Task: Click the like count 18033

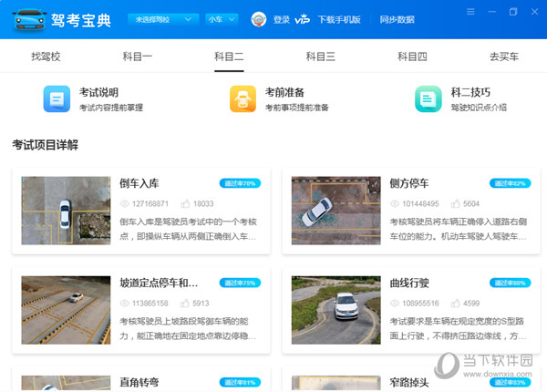Action: coord(203,203)
